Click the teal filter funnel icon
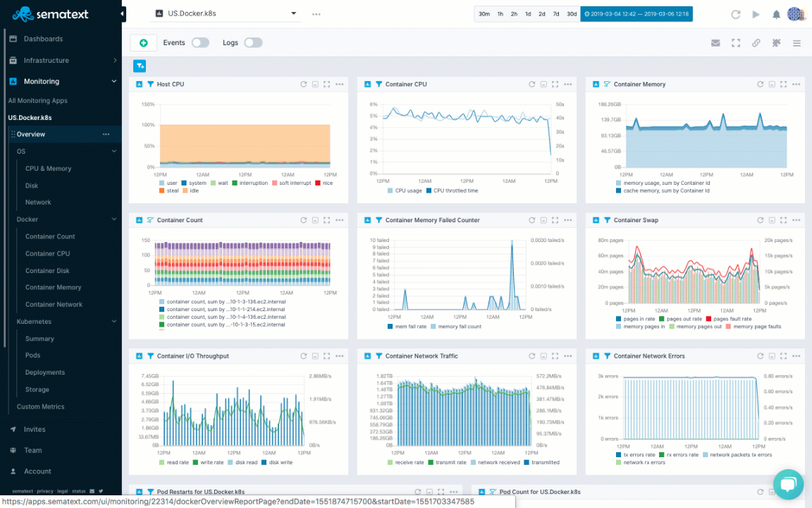812x508 pixels. click(140, 66)
